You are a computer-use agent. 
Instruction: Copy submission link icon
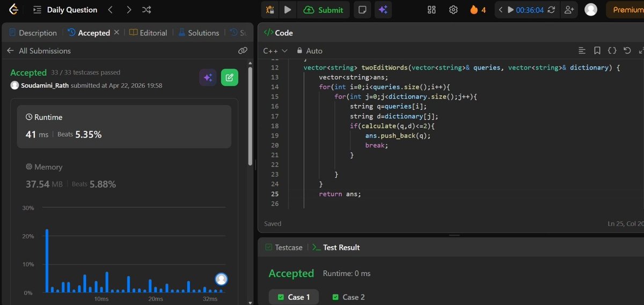243,51
